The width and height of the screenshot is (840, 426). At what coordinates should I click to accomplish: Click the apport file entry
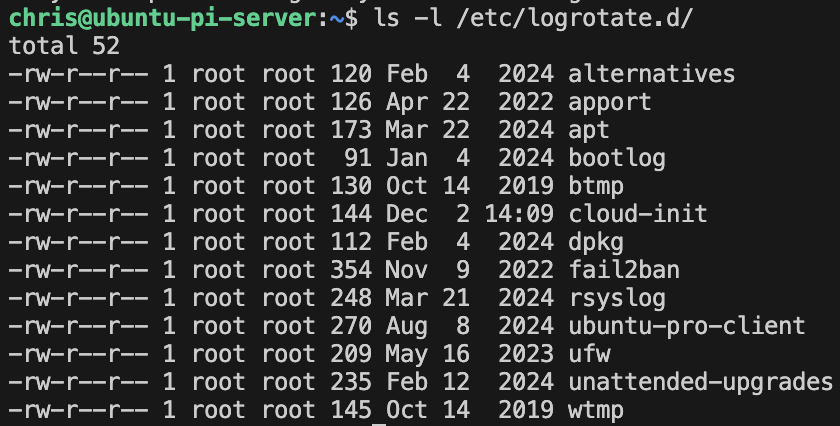(610, 102)
